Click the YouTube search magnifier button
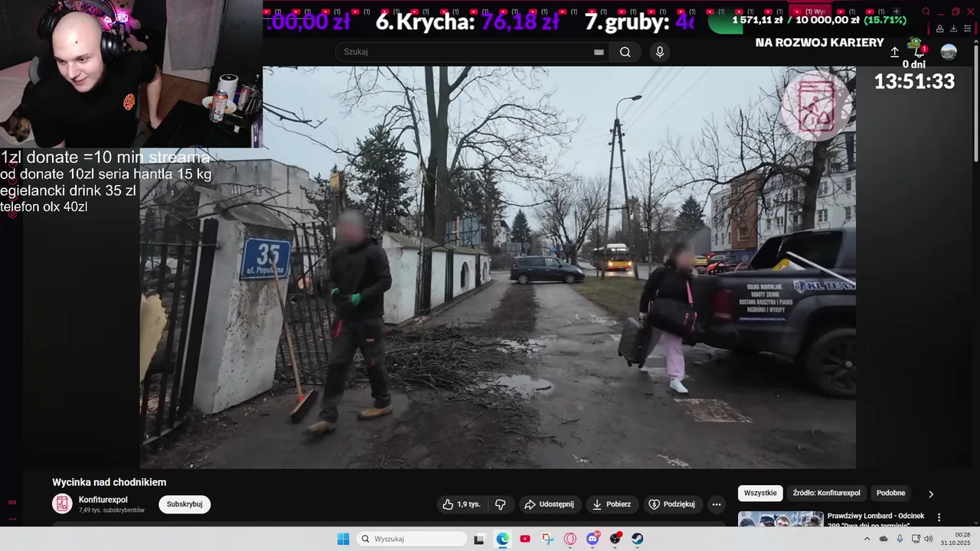The width and height of the screenshot is (980, 551). [626, 52]
